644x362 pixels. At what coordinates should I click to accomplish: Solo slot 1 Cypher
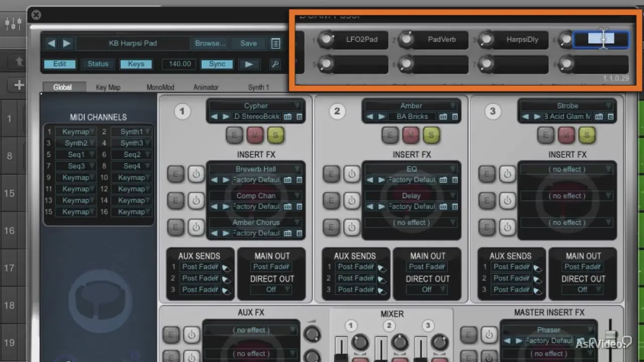(x=275, y=134)
